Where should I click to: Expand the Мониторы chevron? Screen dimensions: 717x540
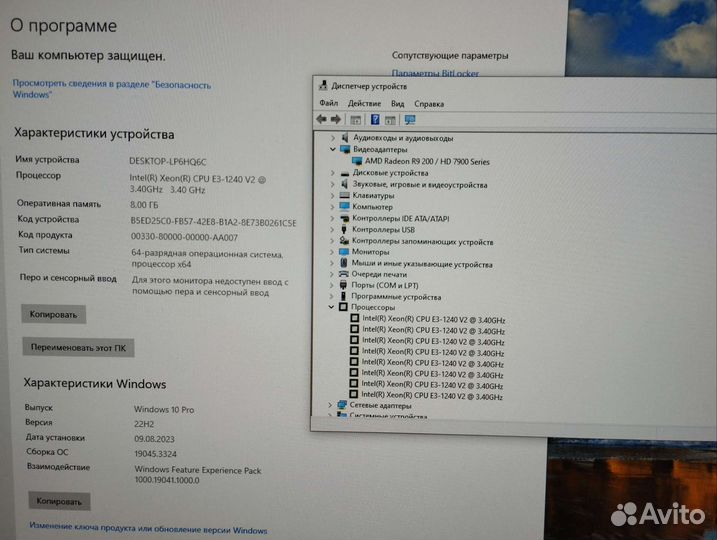332,251
